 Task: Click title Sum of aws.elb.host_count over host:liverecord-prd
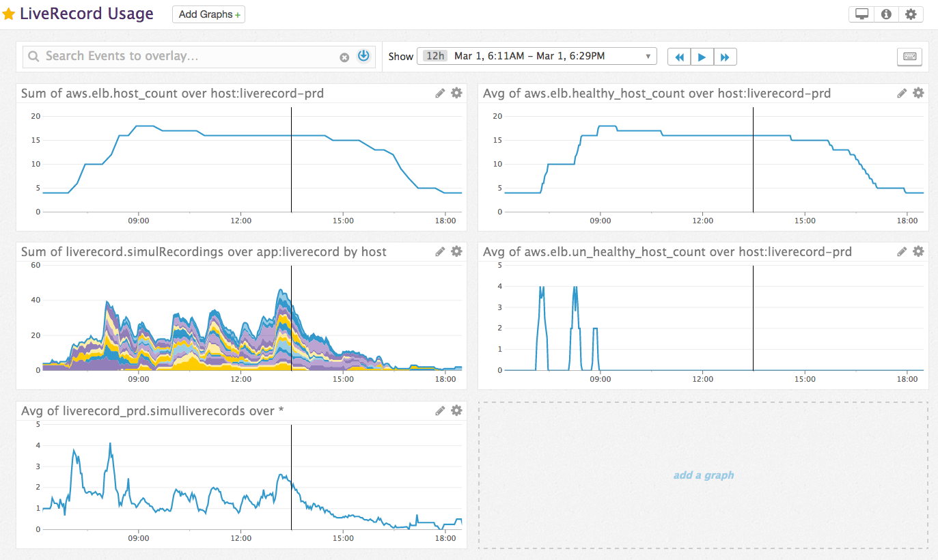172,94
